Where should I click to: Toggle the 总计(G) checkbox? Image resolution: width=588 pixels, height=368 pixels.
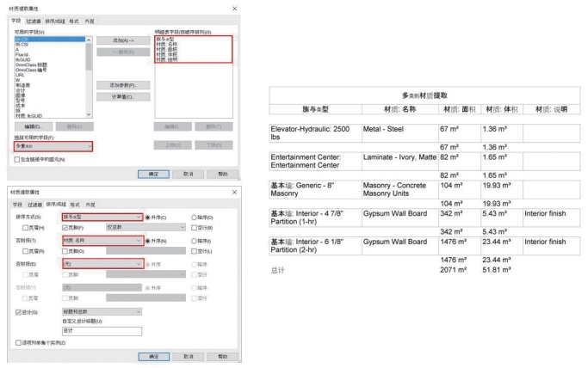tap(18, 312)
